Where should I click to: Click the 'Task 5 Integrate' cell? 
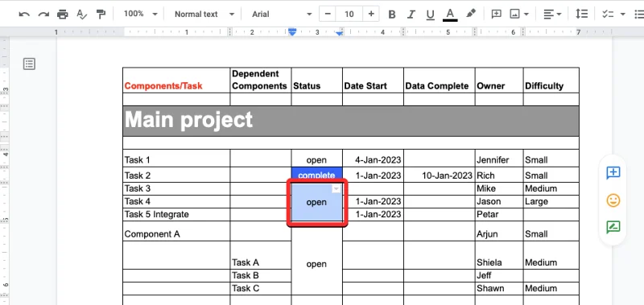(176, 214)
